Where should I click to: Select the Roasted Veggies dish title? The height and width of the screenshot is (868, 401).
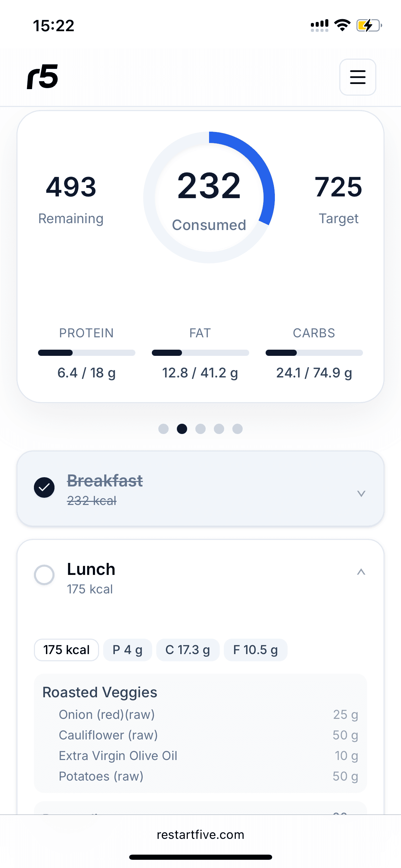pos(100,692)
